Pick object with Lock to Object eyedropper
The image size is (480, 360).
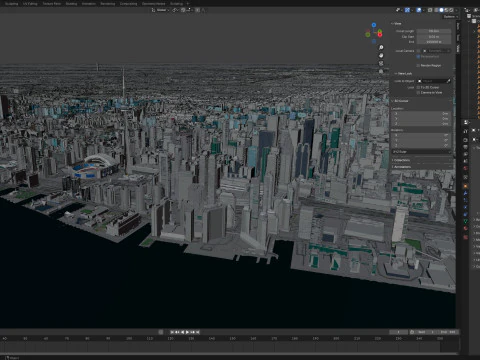click(x=448, y=81)
